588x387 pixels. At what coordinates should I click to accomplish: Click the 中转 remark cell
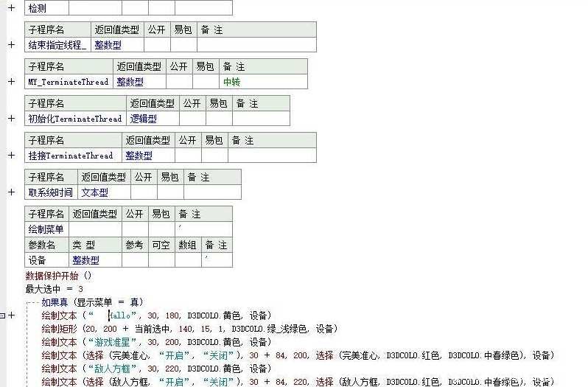tap(263, 82)
